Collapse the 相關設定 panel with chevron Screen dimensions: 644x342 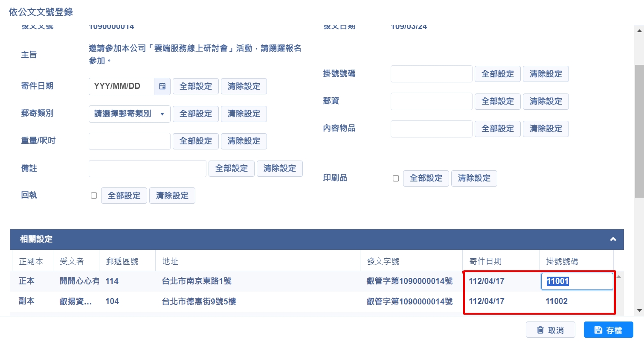point(613,239)
